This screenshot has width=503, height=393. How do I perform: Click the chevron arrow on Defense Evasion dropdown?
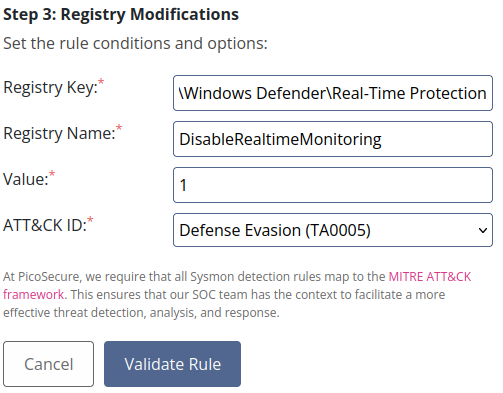[x=482, y=230]
